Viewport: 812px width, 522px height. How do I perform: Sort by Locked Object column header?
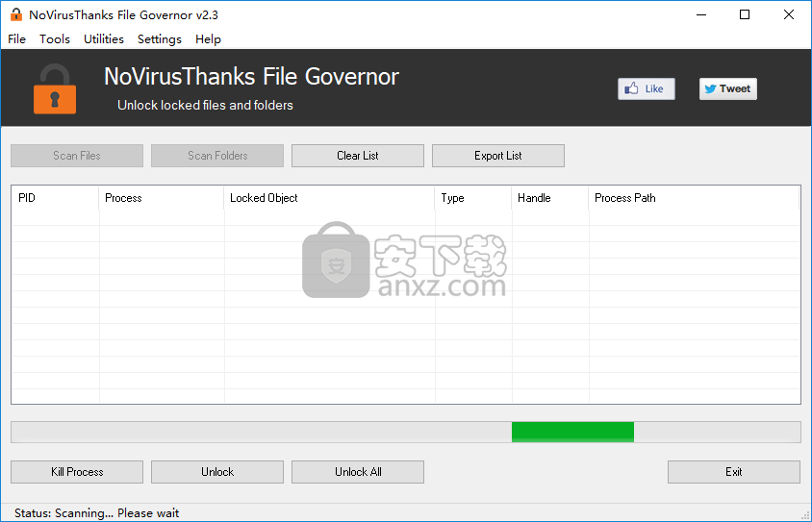[328, 198]
